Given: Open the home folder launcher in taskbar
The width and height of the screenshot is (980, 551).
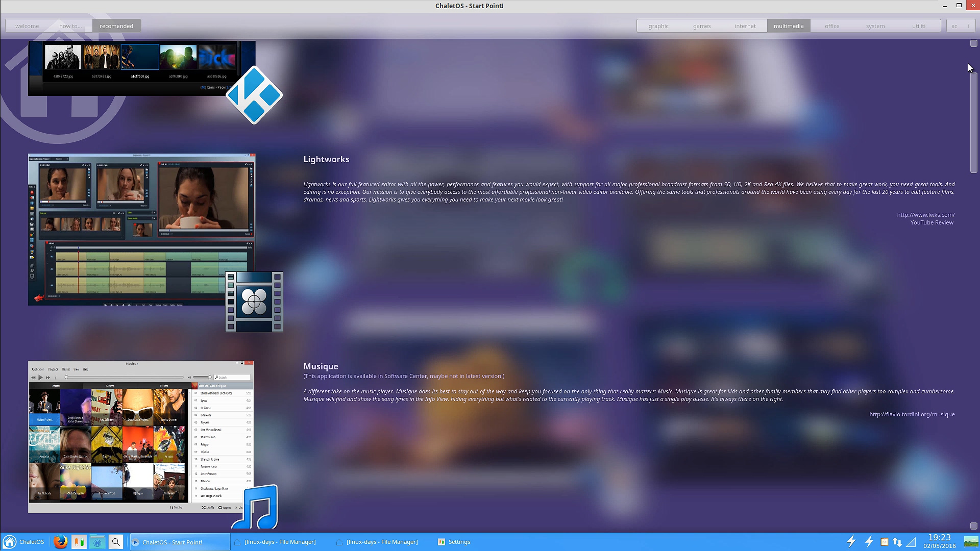Looking at the screenshot, I should [97, 542].
